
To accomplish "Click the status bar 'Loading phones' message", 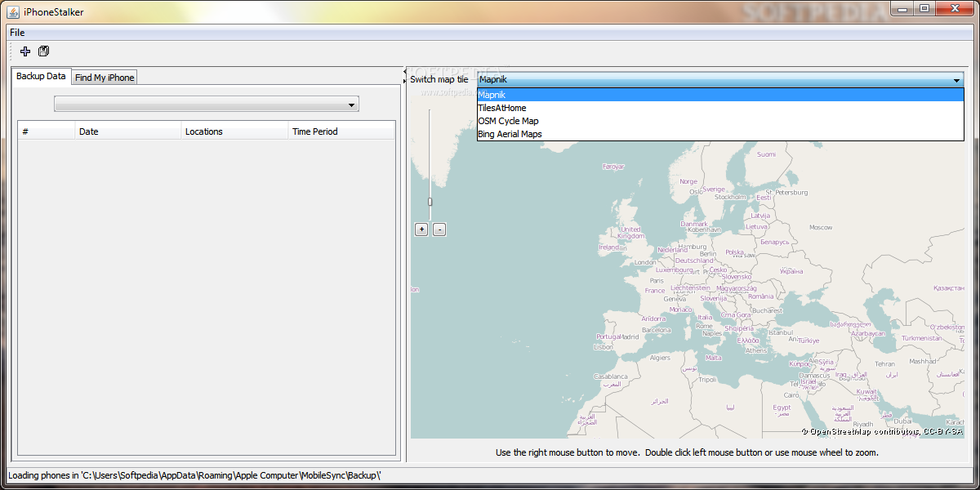I will click(x=194, y=474).
